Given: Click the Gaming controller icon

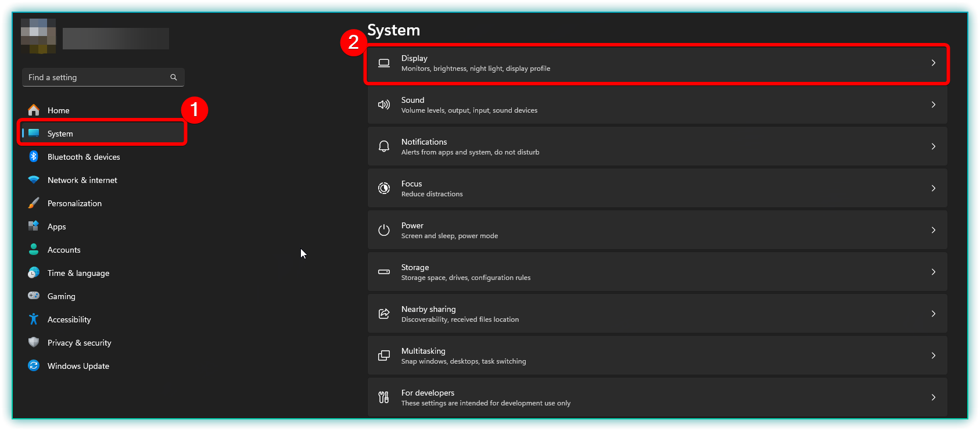Looking at the screenshot, I should [x=34, y=296].
